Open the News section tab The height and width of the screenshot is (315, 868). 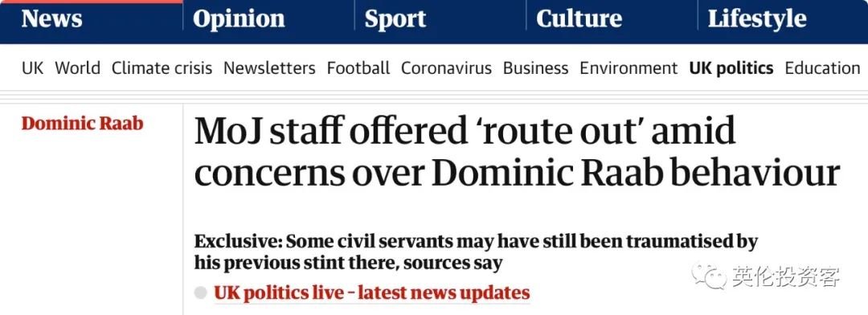pyautogui.click(x=51, y=19)
